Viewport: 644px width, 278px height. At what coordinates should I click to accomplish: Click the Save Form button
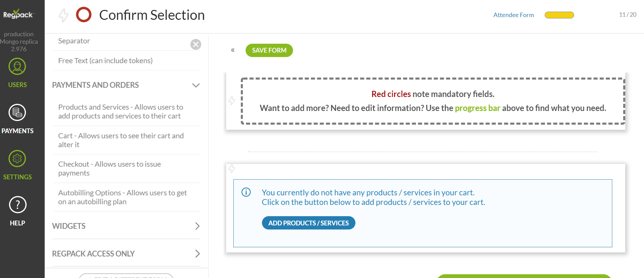(269, 50)
